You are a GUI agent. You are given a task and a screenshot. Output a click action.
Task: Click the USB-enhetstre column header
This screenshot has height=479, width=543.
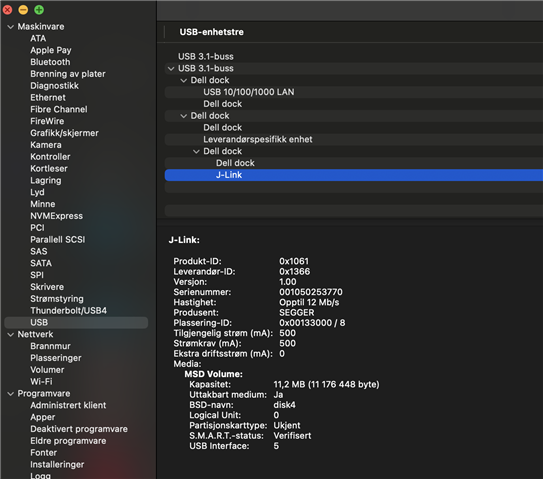(212, 32)
